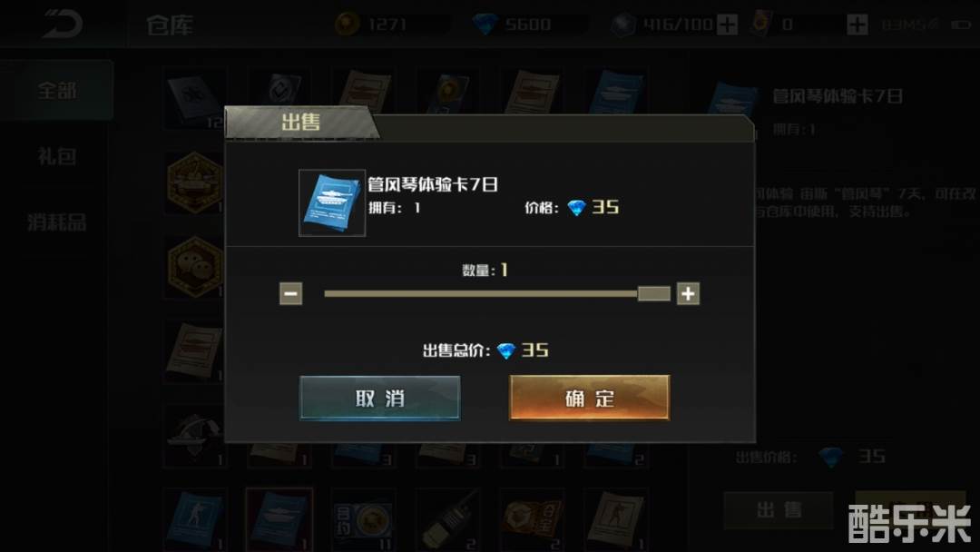The image size is (980, 552).
Task: Open the 礼包 category tab
Action: tap(57, 155)
